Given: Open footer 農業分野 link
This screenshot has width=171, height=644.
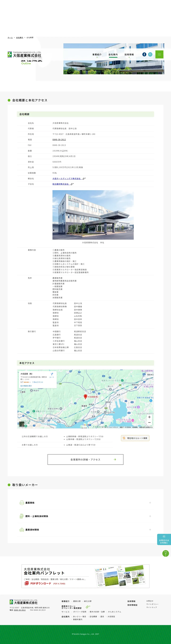Looking at the screenshot, I should point(77,601).
